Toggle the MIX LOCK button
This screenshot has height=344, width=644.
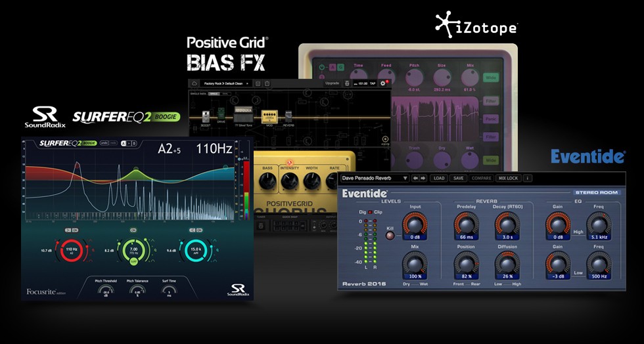(509, 178)
